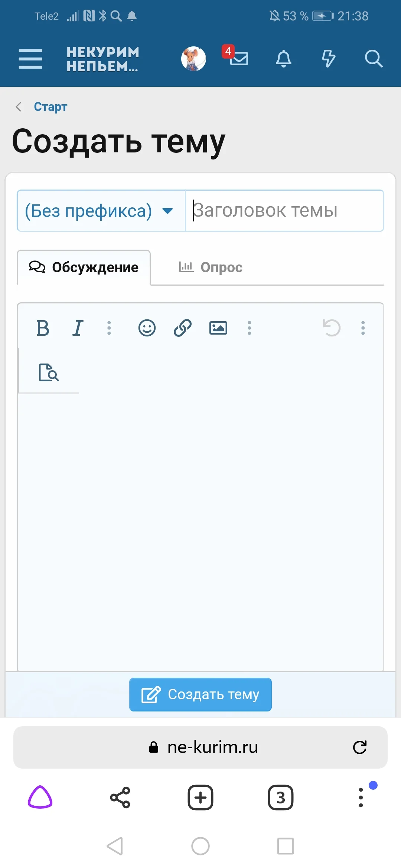Toggle bold formatting in the editor
401x868 pixels.
click(43, 328)
